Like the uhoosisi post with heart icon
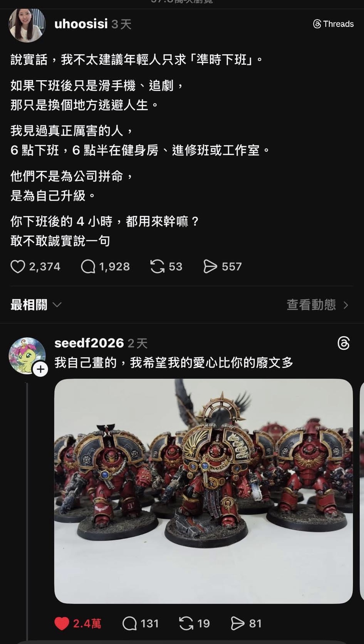This screenshot has height=644, width=364. (x=18, y=266)
